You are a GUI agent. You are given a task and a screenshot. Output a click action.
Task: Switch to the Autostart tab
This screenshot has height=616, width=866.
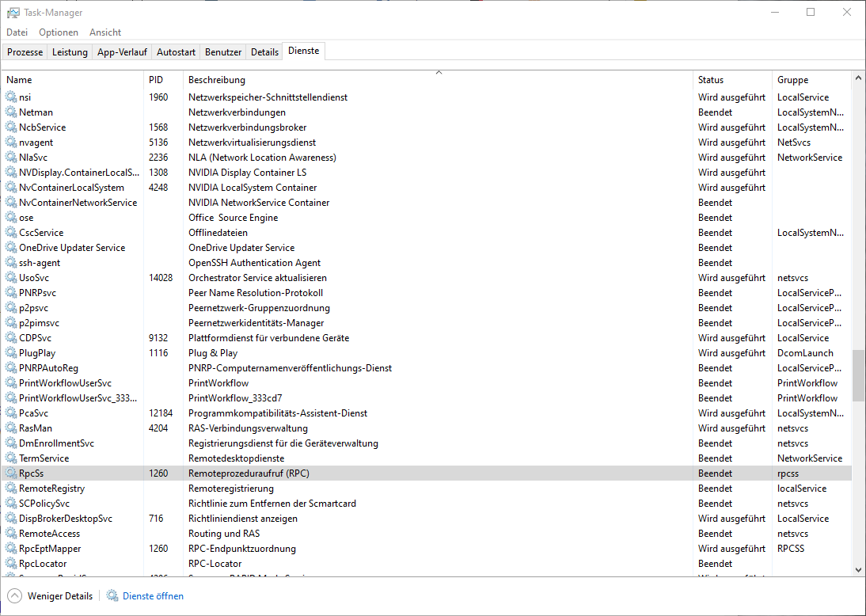click(x=176, y=52)
